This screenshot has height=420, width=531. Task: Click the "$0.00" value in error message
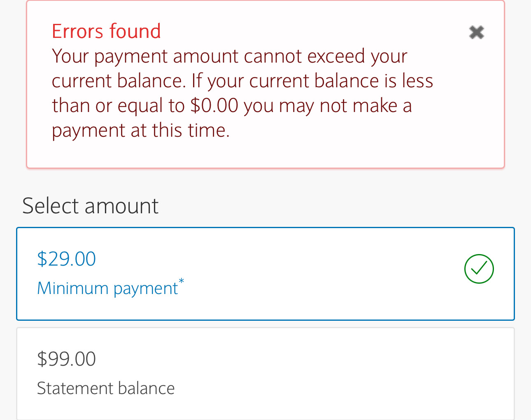pyautogui.click(x=214, y=106)
